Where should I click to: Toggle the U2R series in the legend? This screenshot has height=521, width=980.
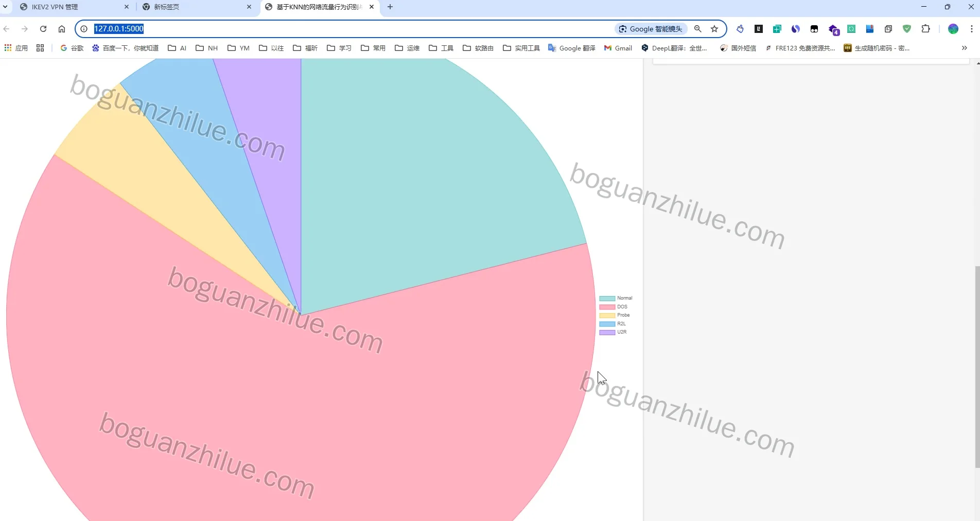(613, 332)
